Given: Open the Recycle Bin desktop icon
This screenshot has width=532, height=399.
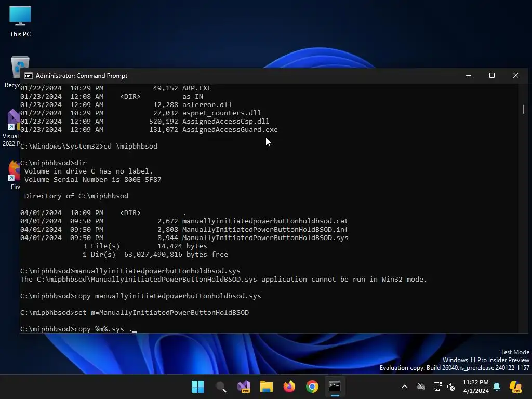Looking at the screenshot, I should [x=13, y=72].
